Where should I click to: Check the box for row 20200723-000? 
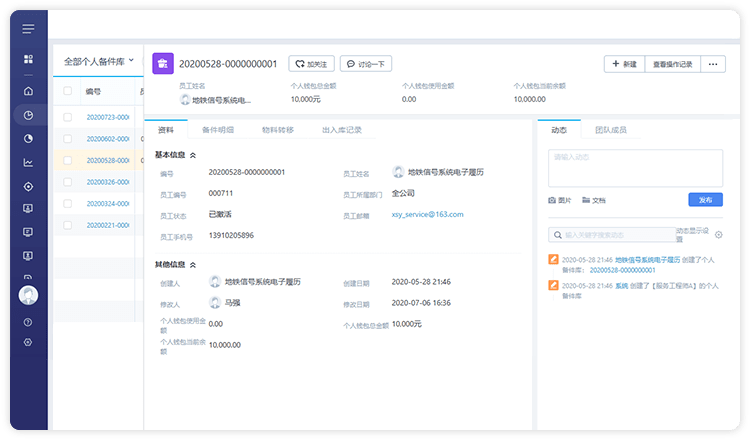point(68,117)
